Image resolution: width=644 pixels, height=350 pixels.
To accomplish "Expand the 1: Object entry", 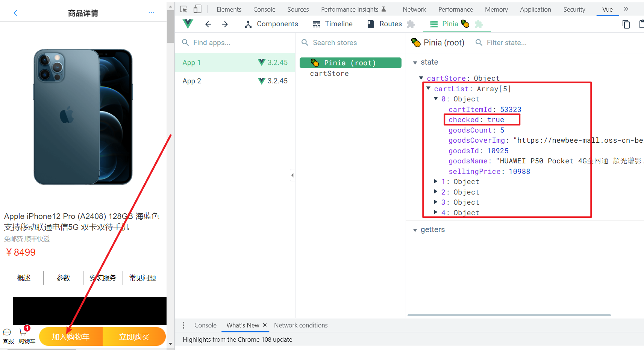I will tap(436, 181).
